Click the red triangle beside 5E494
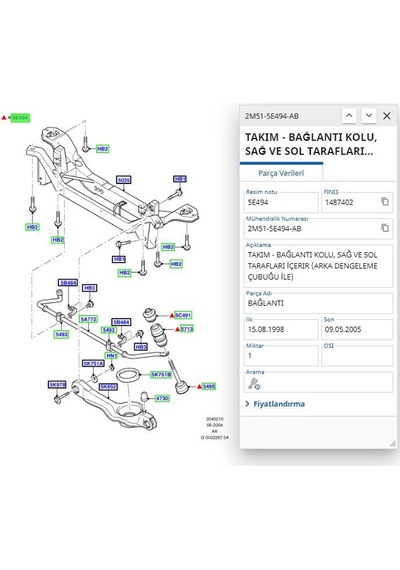The width and height of the screenshot is (400, 570). (x=4, y=118)
